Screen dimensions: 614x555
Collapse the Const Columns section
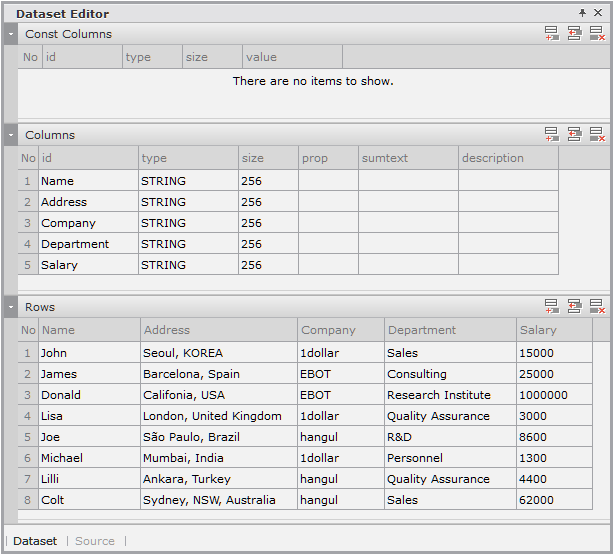10,34
